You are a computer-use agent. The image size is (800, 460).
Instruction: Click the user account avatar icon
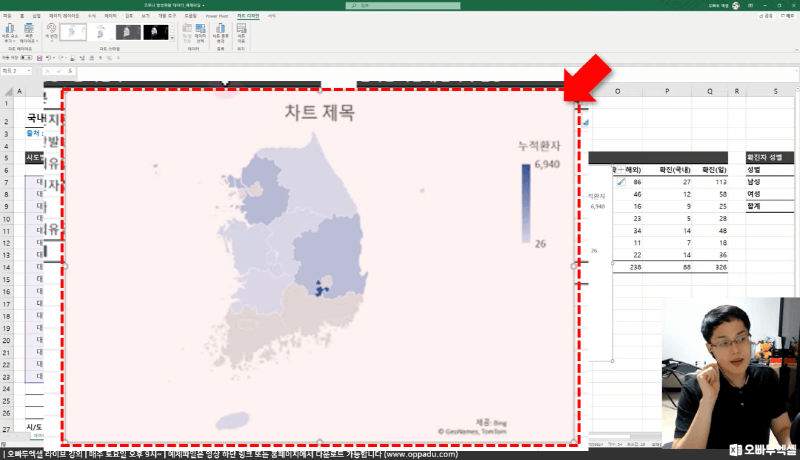736,6
